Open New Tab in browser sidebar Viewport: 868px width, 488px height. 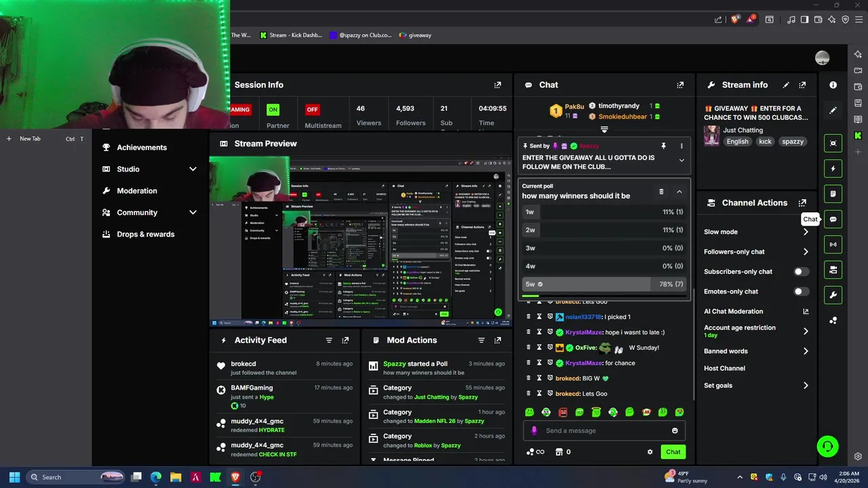click(x=30, y=138)
